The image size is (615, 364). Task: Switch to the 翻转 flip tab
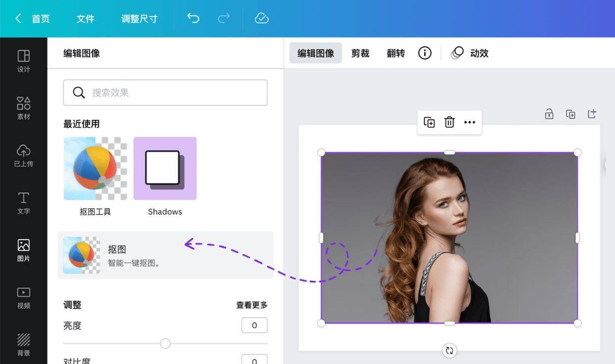coord(396,52)
